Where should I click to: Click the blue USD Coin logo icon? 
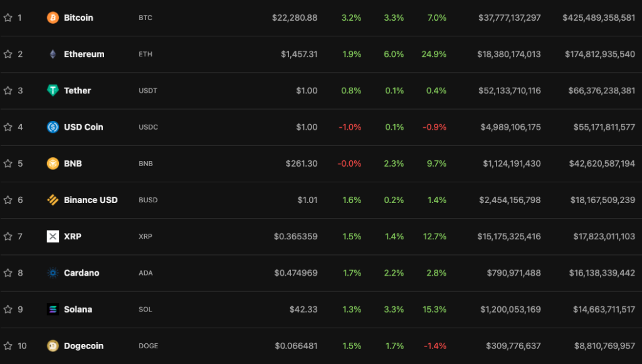[x=53, y=127]
